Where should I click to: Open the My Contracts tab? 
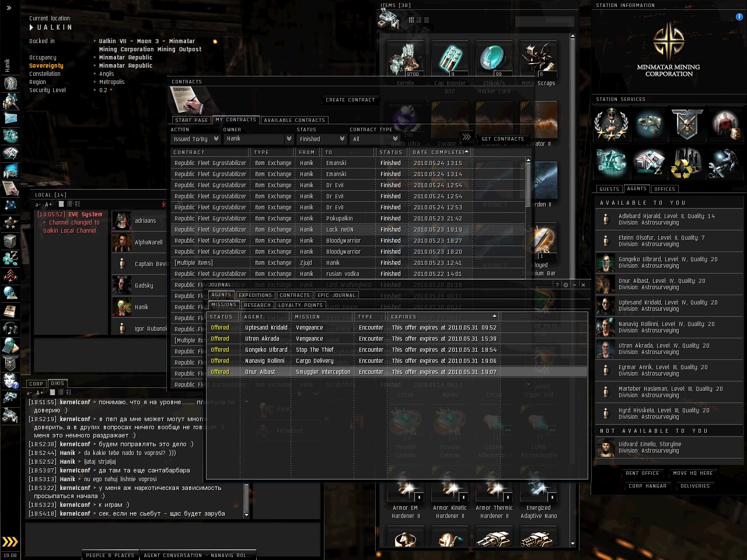point(236,120)
